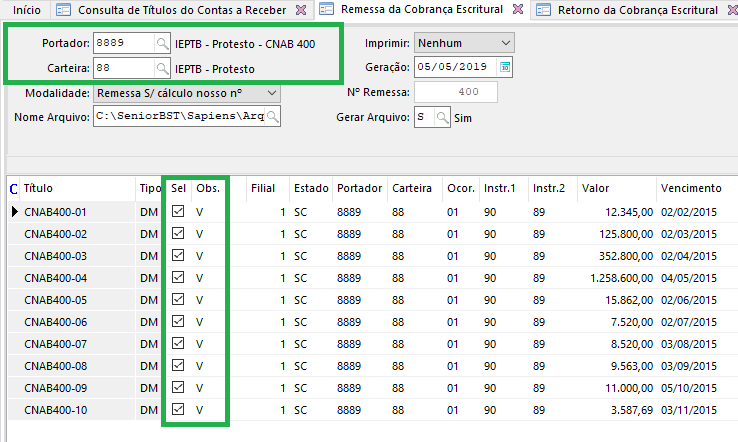
Task: Click due date 03/11/2015
Action: (689, 410)
